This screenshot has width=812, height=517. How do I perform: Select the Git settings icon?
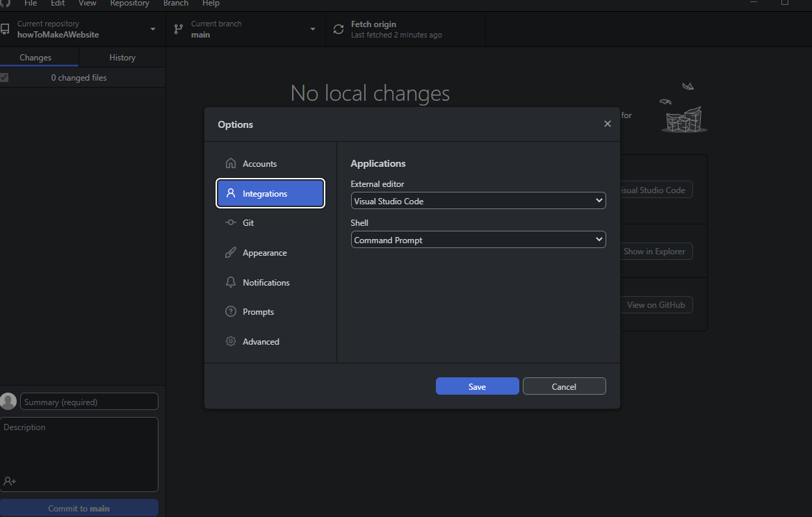click(231, 223)
